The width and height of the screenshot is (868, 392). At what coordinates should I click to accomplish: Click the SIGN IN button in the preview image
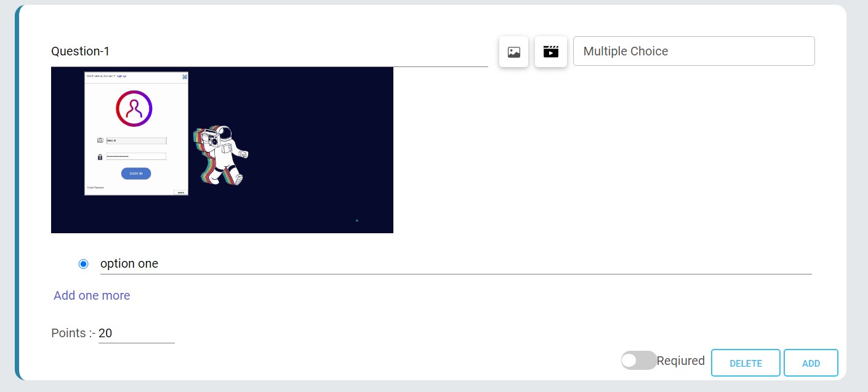pos(136,174)
